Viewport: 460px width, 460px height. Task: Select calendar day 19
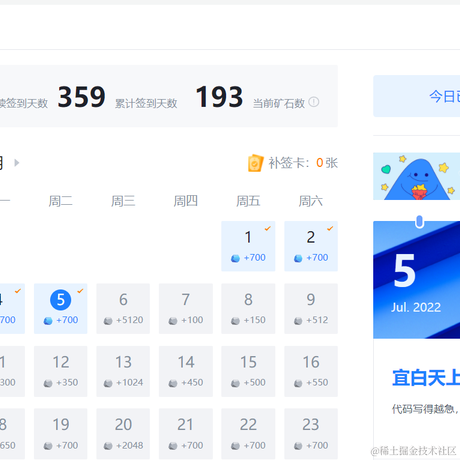[x=61, y=434]
